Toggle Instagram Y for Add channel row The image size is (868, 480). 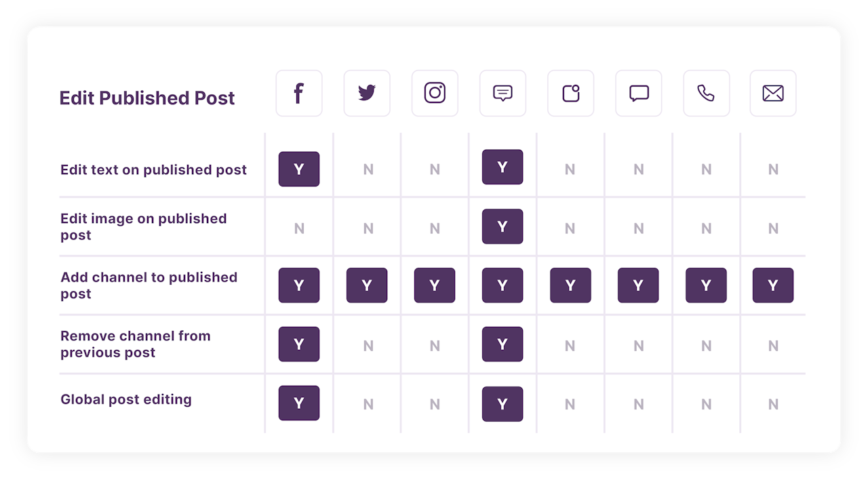pos(435,285)
